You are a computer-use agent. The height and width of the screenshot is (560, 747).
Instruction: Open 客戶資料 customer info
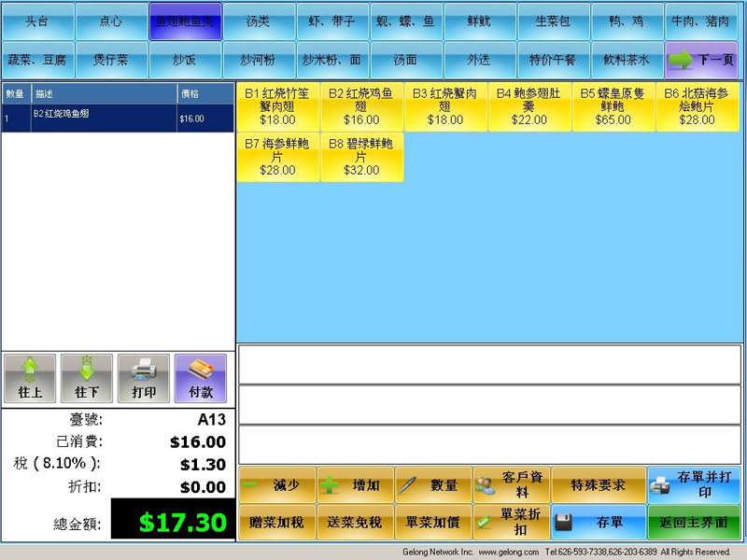(x=511, y=485)
